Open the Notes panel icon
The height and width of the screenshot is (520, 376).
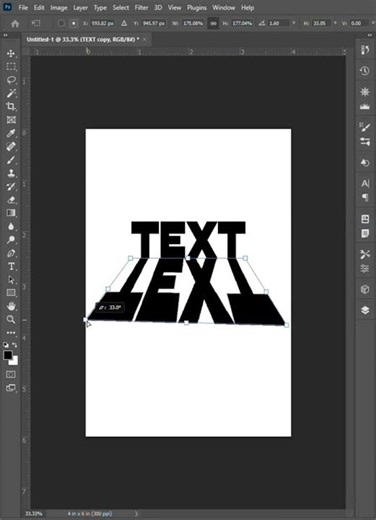coord(365,233)
